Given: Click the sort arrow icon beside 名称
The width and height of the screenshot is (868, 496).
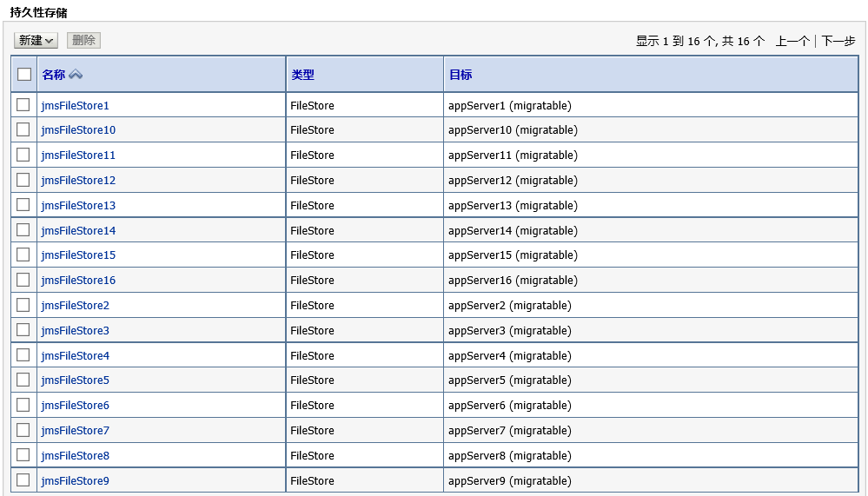Looking at the screenshot, I should point(76,74).
